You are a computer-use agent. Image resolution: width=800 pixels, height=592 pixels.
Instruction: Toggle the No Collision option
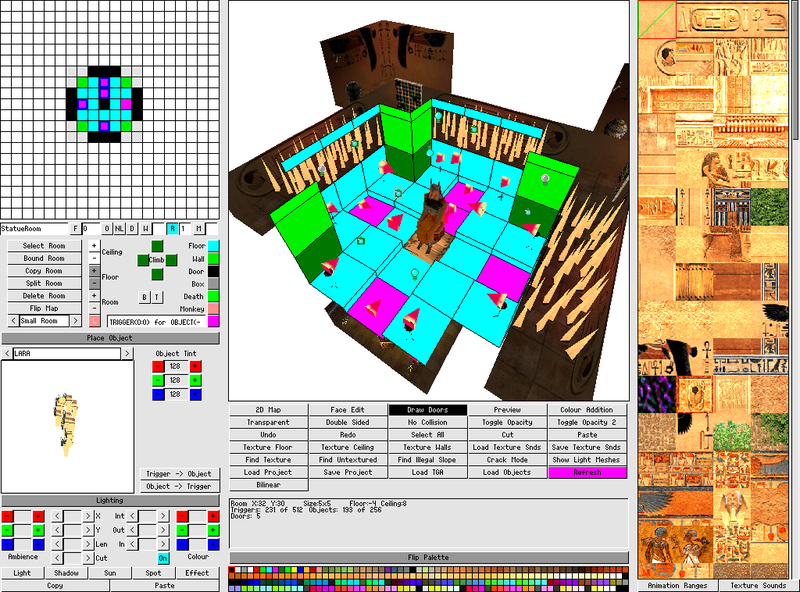click(428, 422)
